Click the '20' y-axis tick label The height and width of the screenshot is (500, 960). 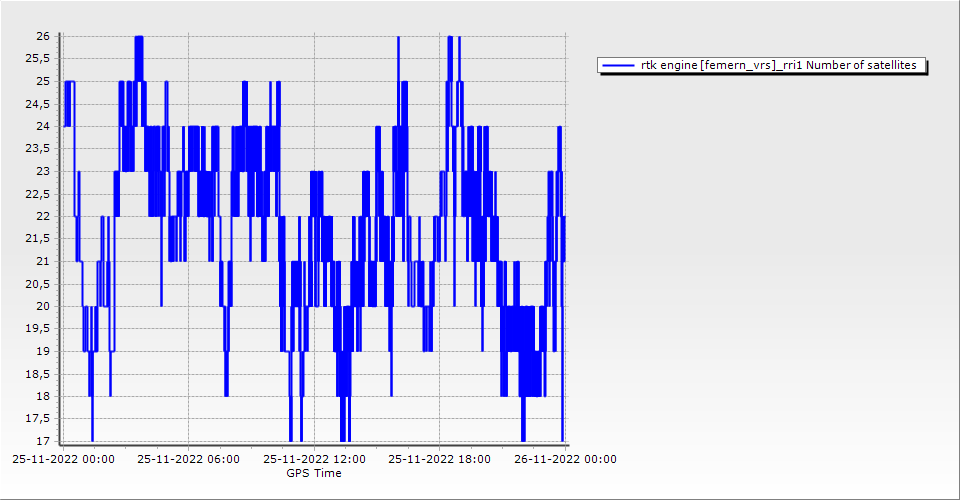pyautogui.click(x=43, y=306)
